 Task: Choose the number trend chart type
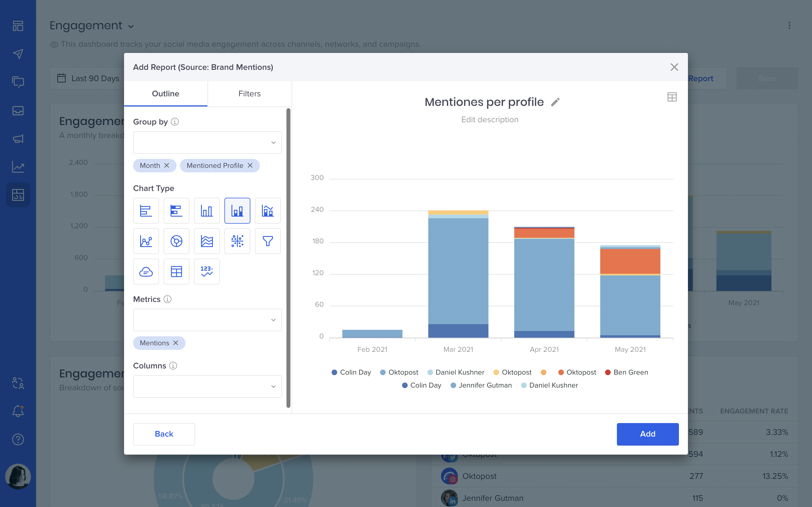coord(207,272)
